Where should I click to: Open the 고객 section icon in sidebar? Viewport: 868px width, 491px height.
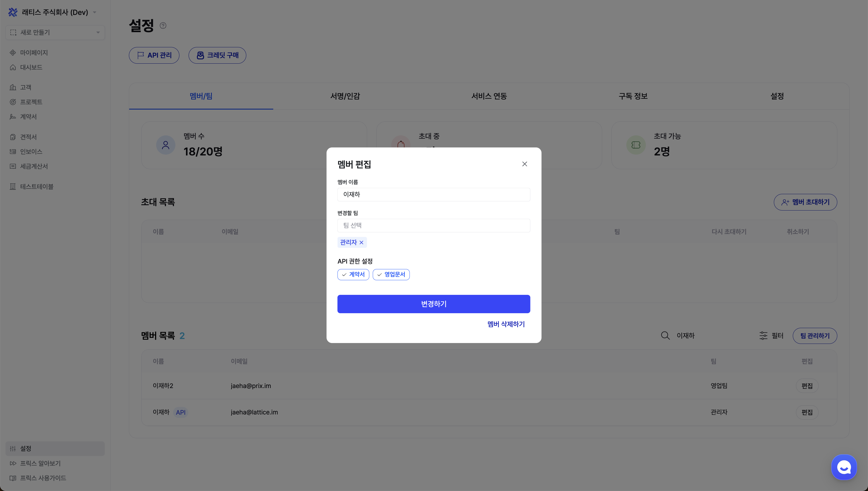[13, 87]
